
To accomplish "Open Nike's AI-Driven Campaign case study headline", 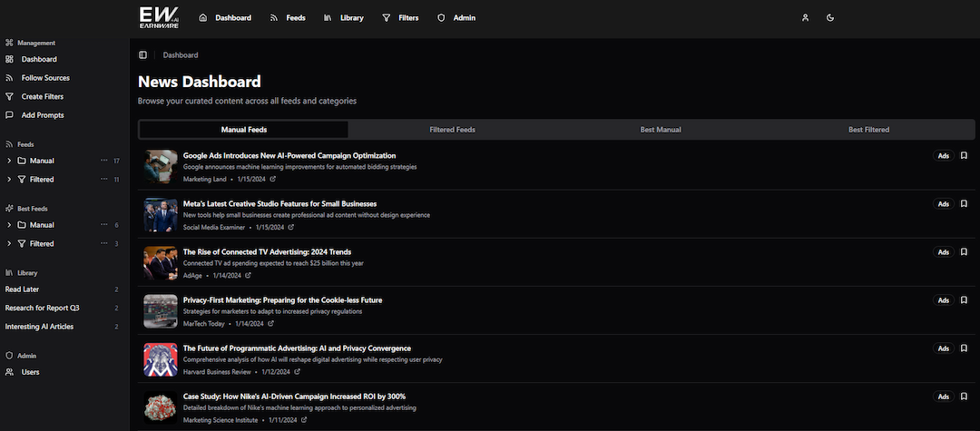I will pyautogui.click(x=294, y=396).
